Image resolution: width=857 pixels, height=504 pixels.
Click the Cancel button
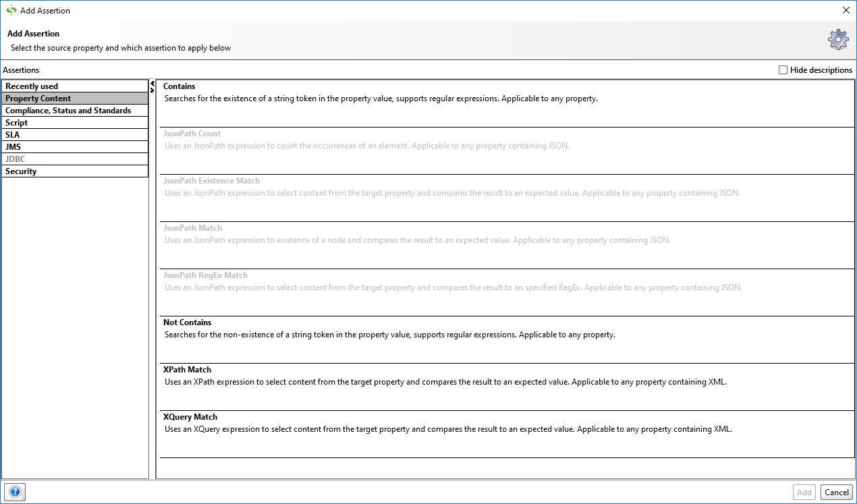[837, 493]
